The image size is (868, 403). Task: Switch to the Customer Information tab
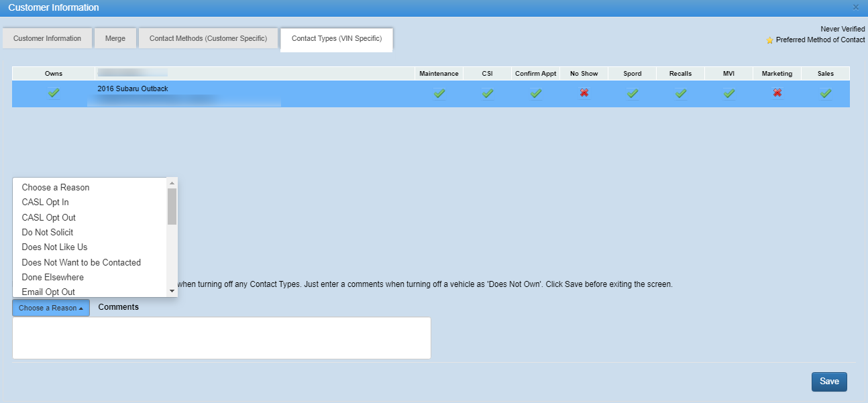coord(47,38)
